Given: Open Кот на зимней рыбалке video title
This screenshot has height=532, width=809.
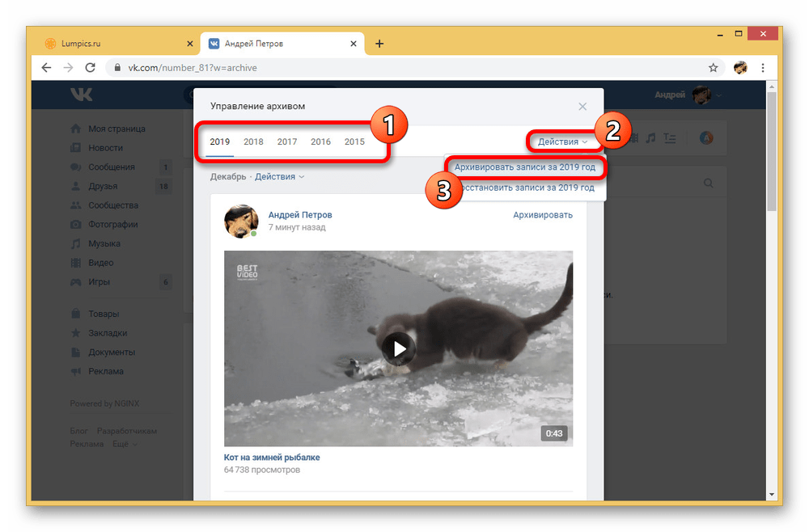Looking at the screenshot, I should pos(272,457).
